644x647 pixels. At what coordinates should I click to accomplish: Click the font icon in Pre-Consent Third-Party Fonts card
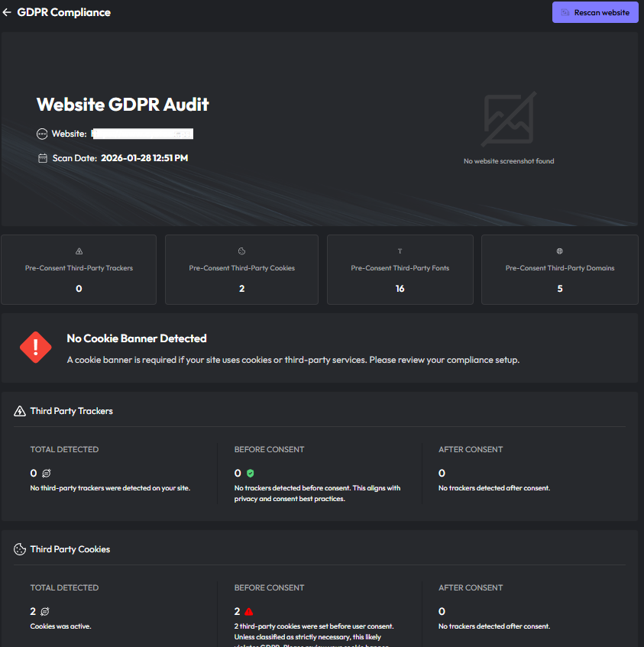coord(400,251)
